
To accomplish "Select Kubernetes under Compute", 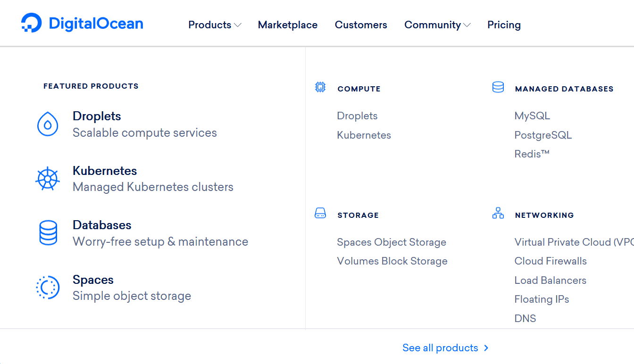I will click(364, 135).
